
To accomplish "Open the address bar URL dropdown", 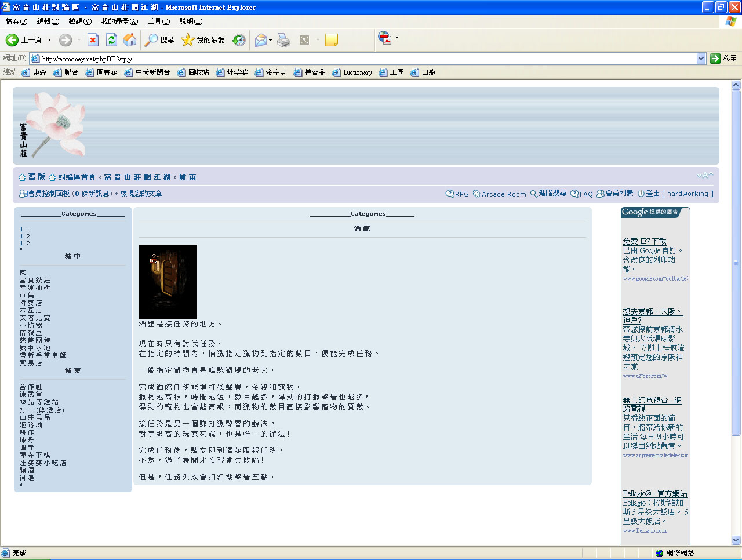I will point(701,59).
